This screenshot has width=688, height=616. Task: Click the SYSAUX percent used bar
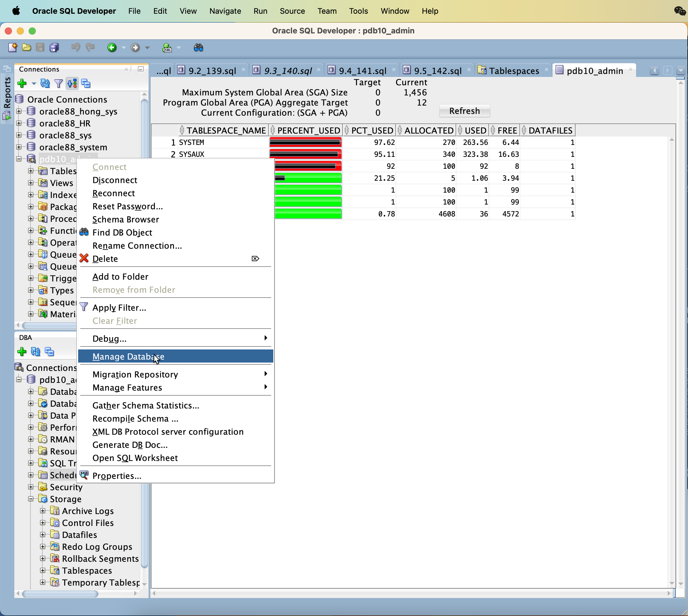coord(305,154)
